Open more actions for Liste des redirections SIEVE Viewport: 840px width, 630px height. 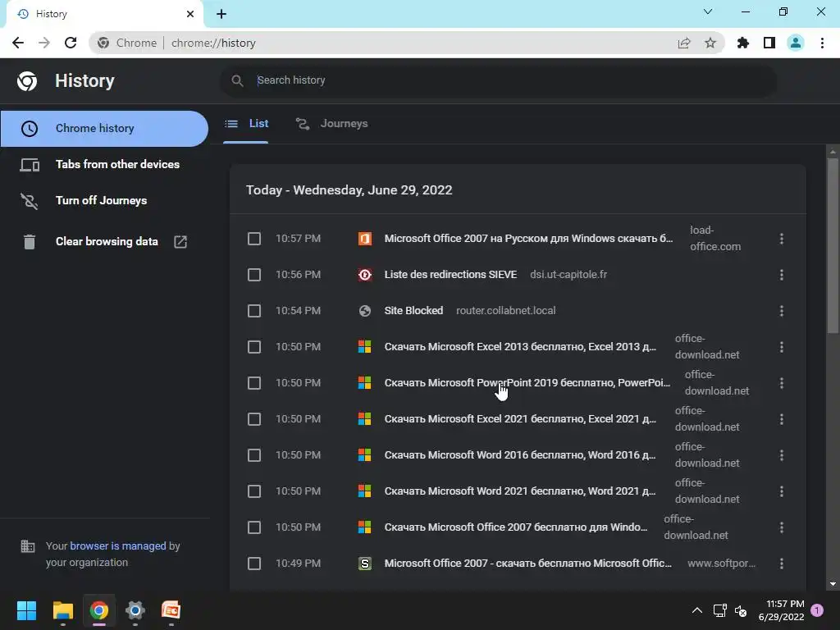click(782, 275)
